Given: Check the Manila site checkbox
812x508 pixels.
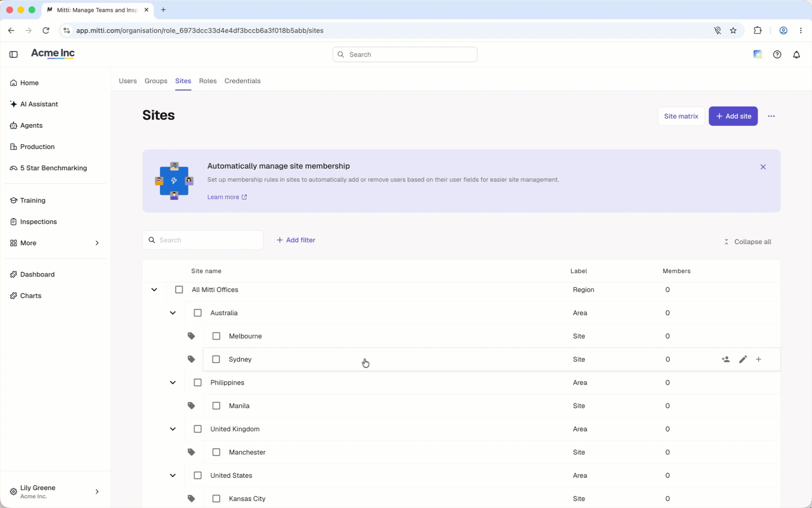Looking at the screenshot, I should tap(216, 406).
